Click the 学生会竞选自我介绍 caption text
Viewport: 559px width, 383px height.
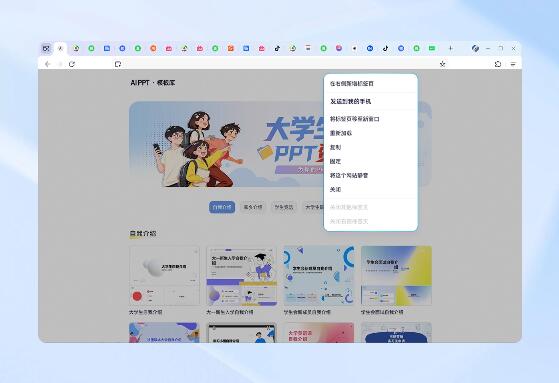[307, 312]
